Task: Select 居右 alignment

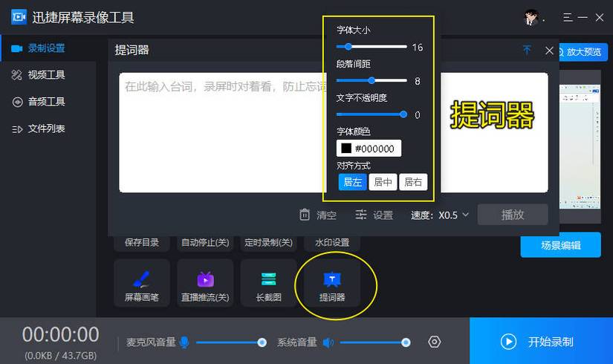Action: point(413,182)
